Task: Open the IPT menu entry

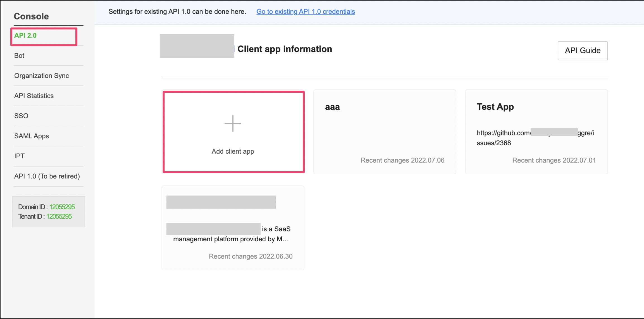Action: tap(19, 156)
